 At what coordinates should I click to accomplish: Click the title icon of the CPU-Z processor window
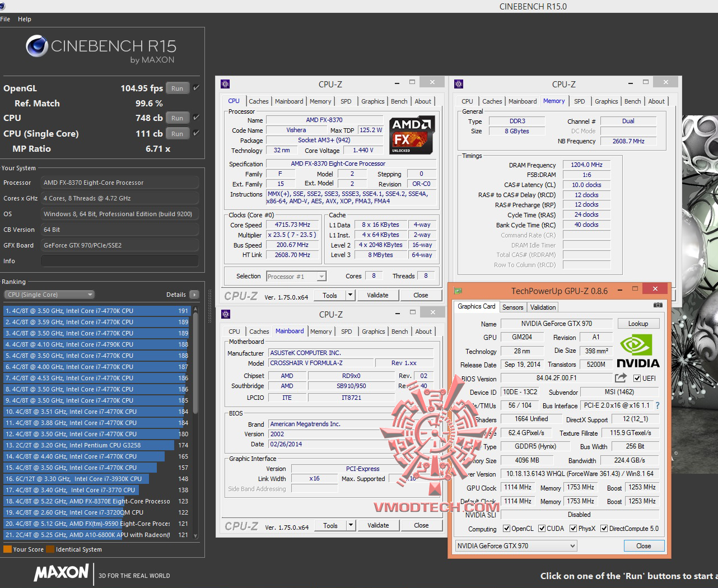click(225, 84)
